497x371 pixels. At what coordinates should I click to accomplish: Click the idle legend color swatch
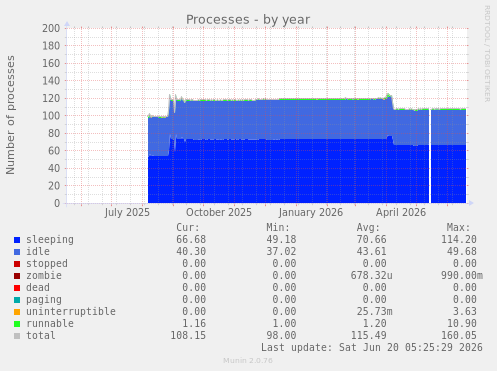[17, 252]
